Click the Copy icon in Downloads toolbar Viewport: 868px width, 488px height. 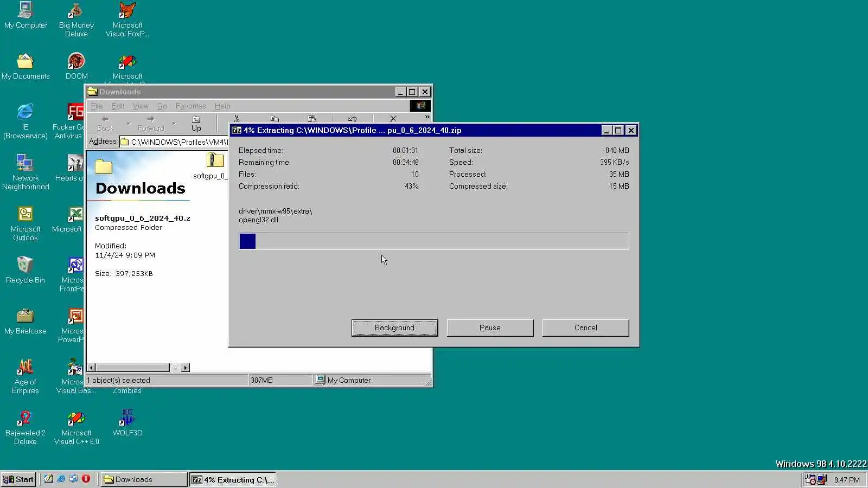click(x=275, y=119)
